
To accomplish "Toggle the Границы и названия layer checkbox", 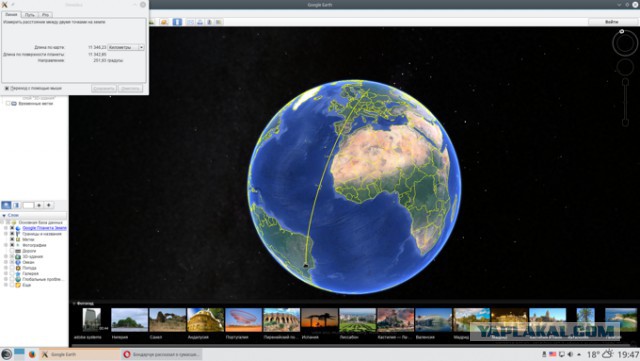I will tap(12, 234).
